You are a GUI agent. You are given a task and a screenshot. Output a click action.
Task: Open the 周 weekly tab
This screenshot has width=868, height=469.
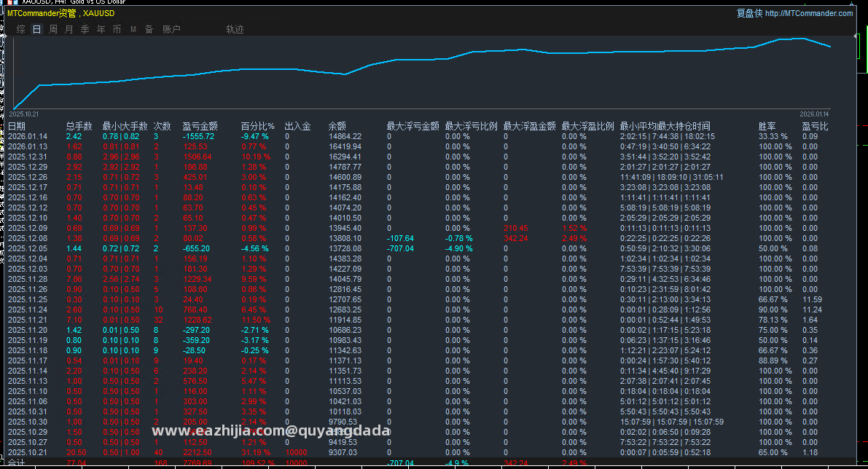tap(53, 29)
